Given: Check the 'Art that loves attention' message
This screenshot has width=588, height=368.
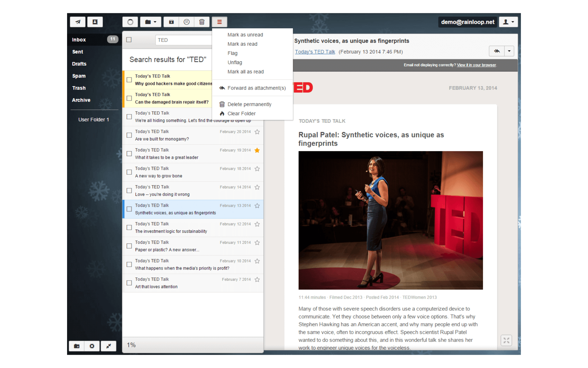Looking at the screenshot, I should pyautogui.click(x=129, y=283).
